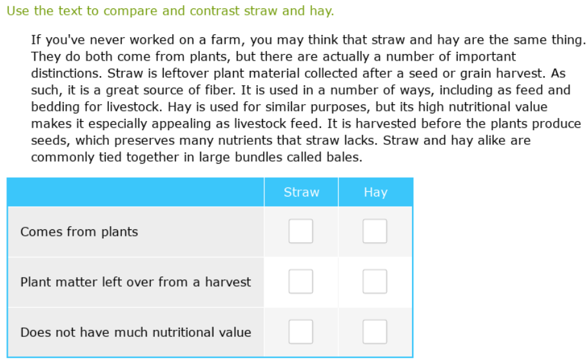
Task: Click the green instruction heading text
Action: click(x=170, y=12)
